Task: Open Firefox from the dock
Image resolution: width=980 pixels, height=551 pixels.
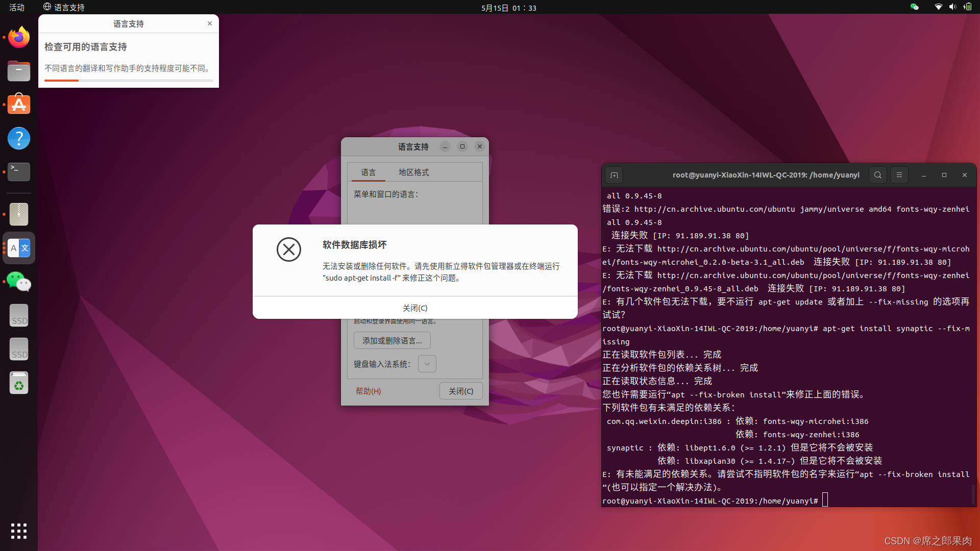Action: coord(19,37)
